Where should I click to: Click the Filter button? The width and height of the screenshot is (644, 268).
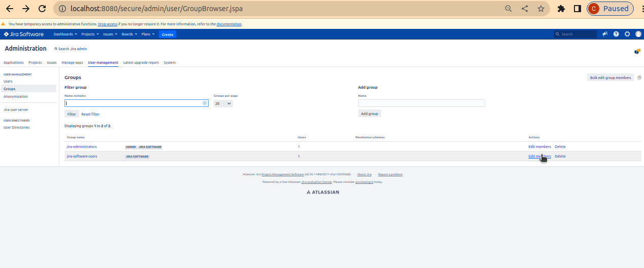pyautogui.click(x=72, y=114)
